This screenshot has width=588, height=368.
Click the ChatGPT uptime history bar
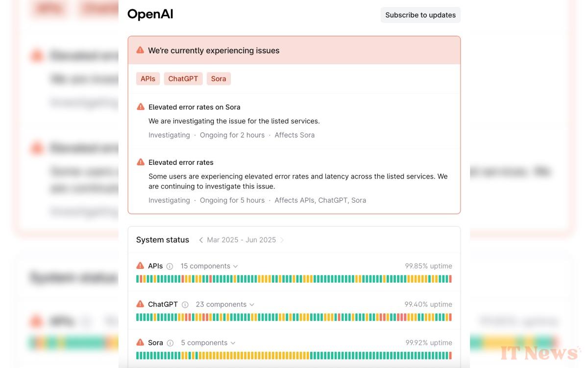point(294,317)
